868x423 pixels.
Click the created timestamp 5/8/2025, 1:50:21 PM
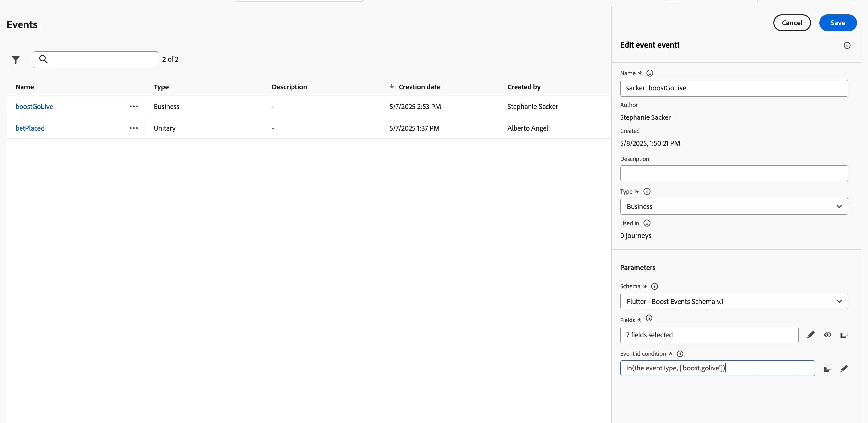tap(650, 143)
